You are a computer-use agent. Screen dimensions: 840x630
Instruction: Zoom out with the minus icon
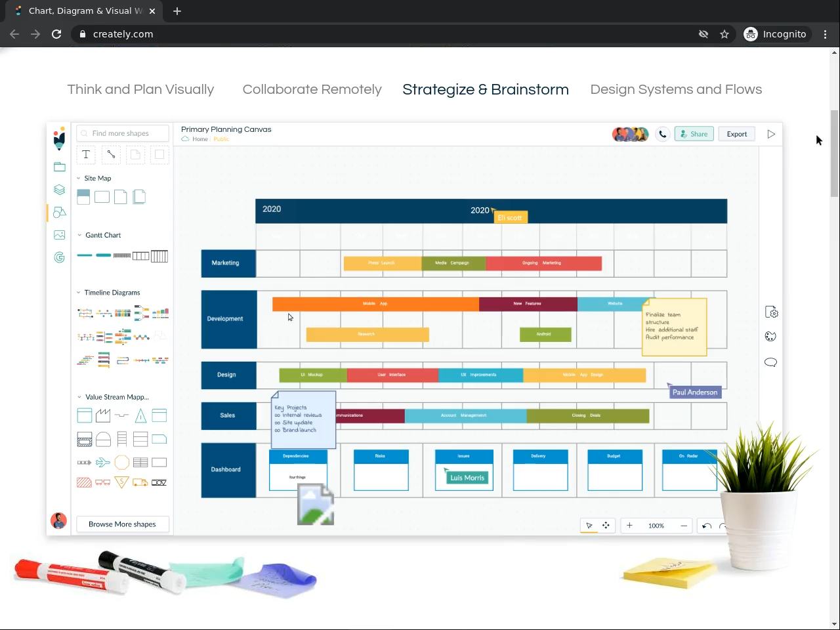[x=684, y=526]
